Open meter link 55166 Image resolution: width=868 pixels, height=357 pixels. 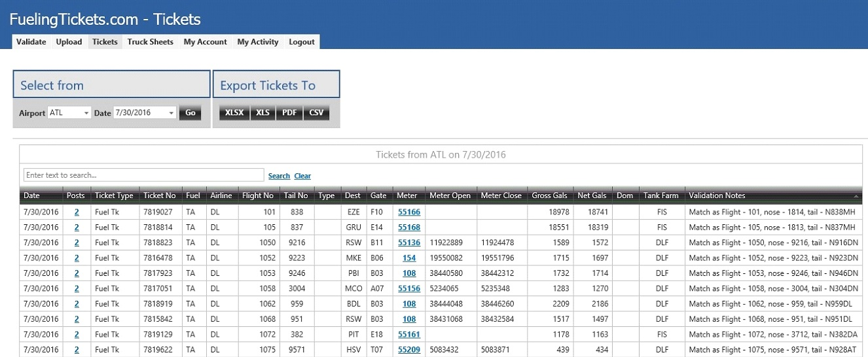[x=409, y=212]
